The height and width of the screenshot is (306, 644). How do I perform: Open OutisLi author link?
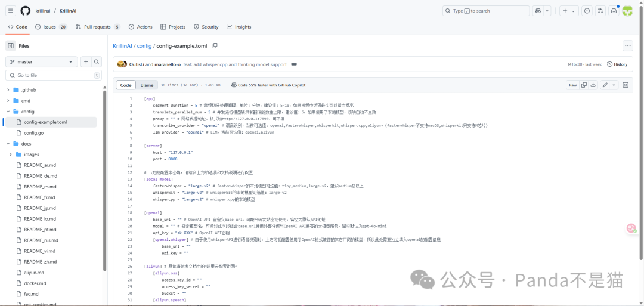137,64
